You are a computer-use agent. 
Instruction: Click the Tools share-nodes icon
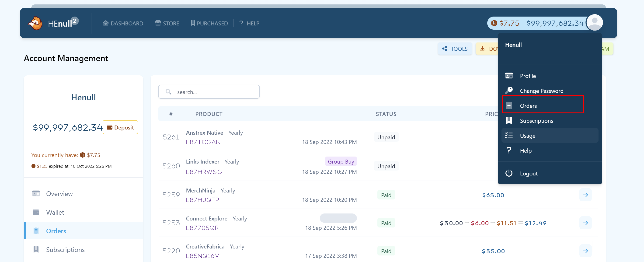pyautogui.click(x=445, y=49)
